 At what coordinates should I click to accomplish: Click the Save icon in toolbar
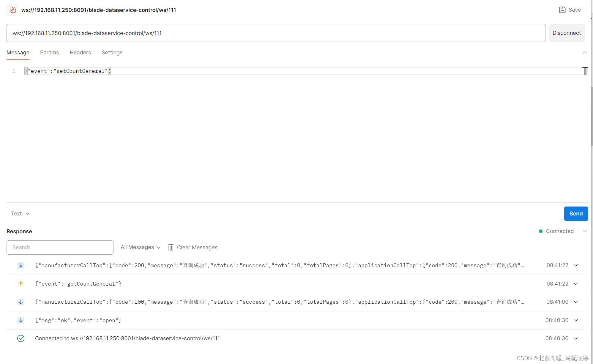coord(562,9)
